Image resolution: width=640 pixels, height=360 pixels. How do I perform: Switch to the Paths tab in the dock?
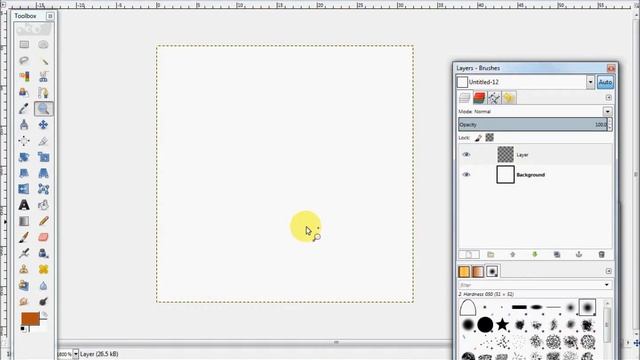(494, 98)
